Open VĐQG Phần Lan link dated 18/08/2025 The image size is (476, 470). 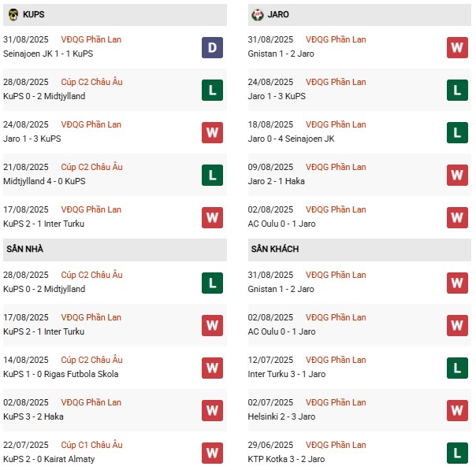coord(336,124)
